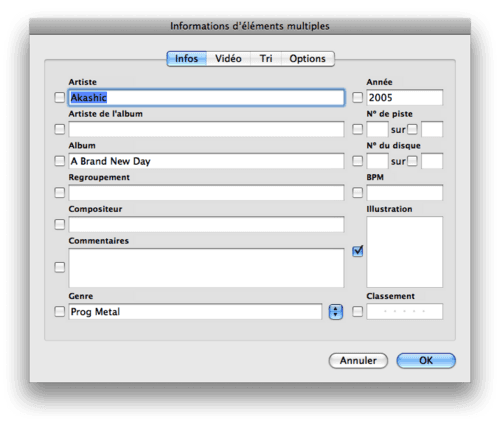The height and width of the screenshot is (423, 500).
Task: Click the Prog Metal genre field
Action: (x=195, y=312)
